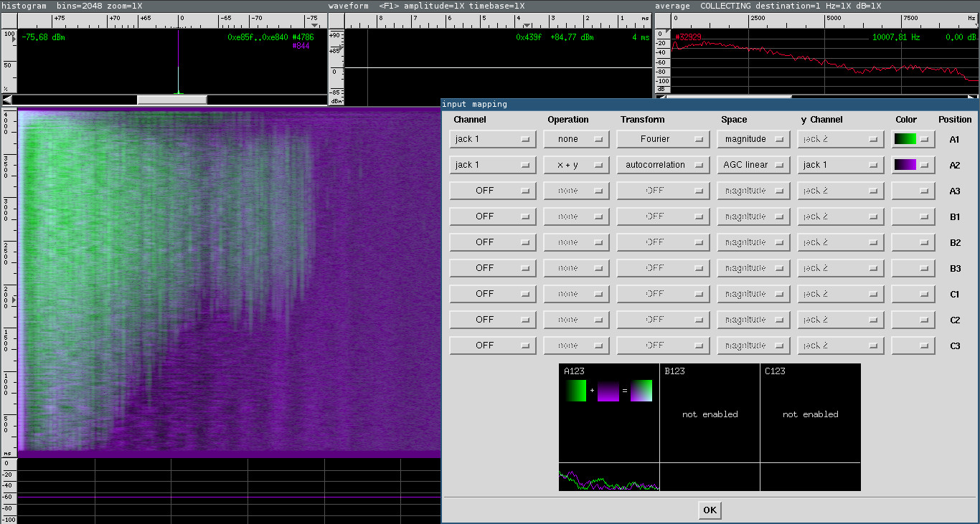This screenshot has width=980, height=524.
Task: Click the average scrollbar right arrow
Action: tap(971, 97)
